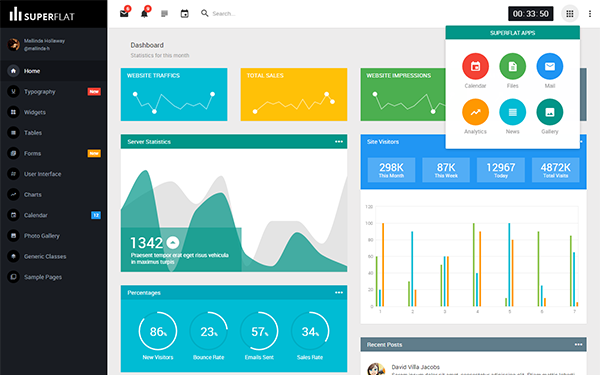Viewport: 600px width, 375px height.
Task: Toggle the apps grid launcher button
Action: 570,14
